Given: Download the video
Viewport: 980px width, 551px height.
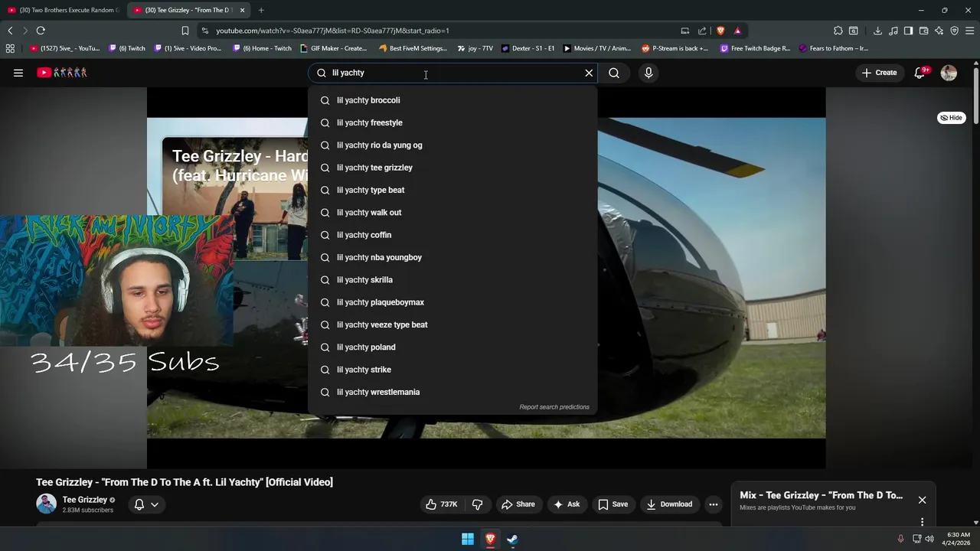Looking at the screenshot, I should (669, 504).
